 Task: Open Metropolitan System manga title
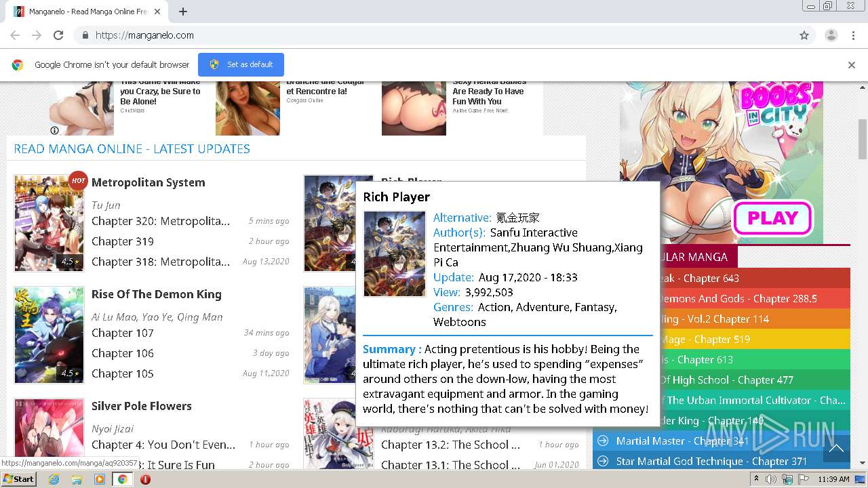(x=148, y=182)
